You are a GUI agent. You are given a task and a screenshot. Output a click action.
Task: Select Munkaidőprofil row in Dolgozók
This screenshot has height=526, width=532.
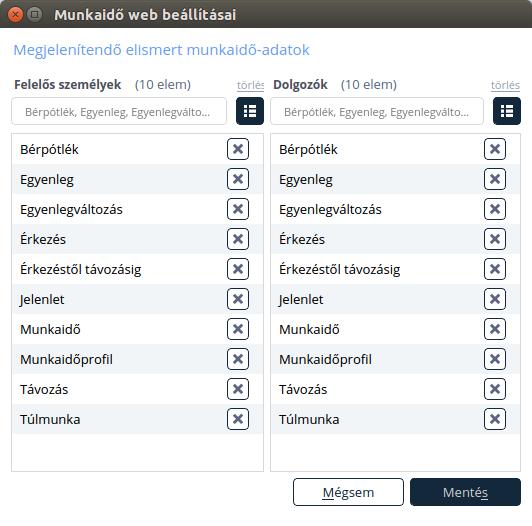click(x=396, y=359)
